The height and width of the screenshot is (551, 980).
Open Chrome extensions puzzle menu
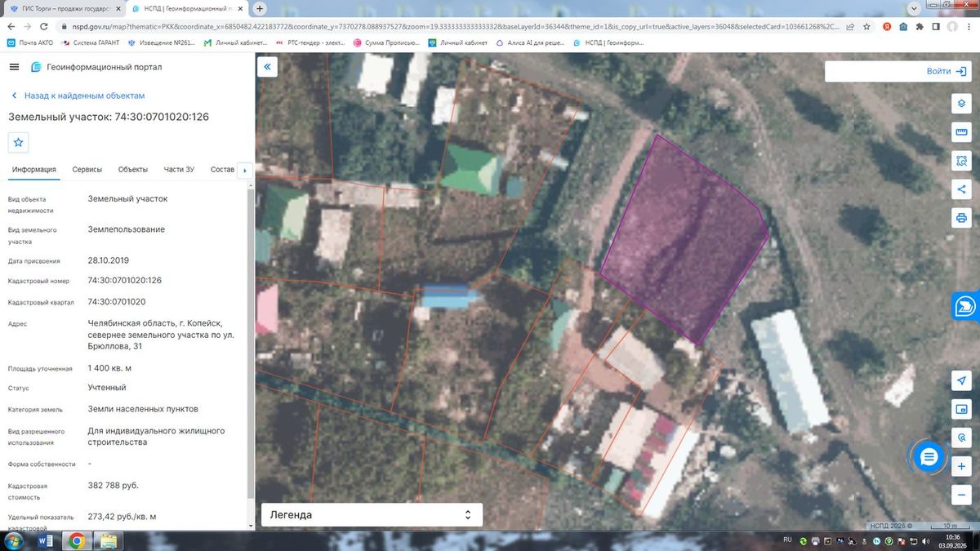pos(920,26)
